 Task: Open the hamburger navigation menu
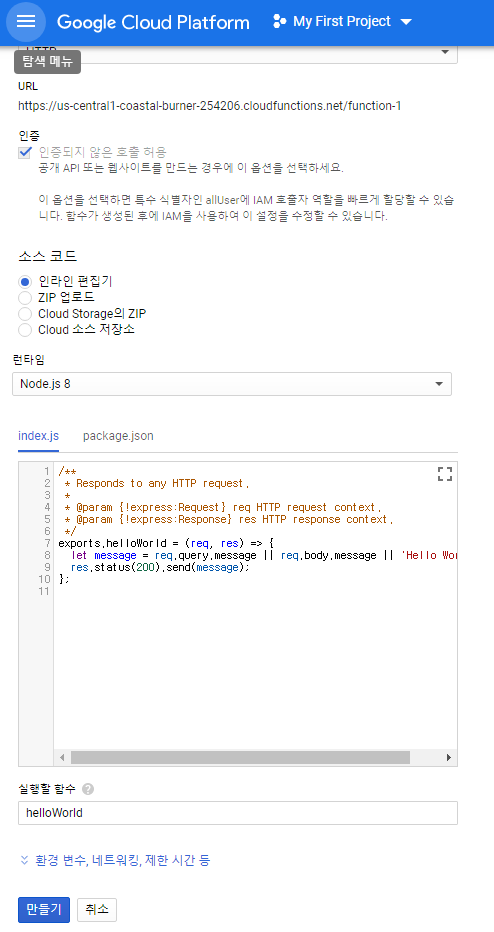(x=26, y=21)
